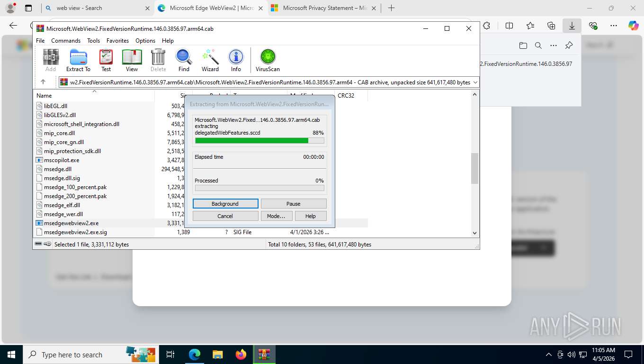Open more options ellipsis in downloads flyout
The height and width of the screenshot is (364, 644).
[x=554, y=45]
